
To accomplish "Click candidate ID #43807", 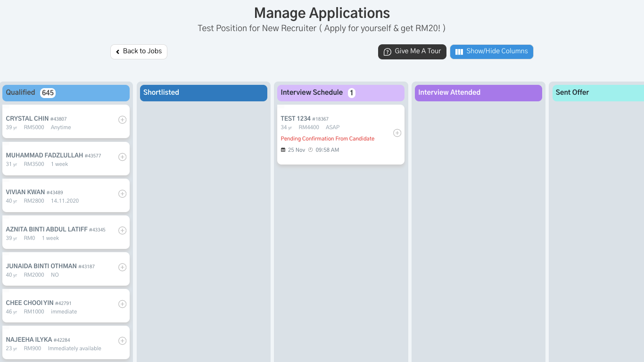I will [58, 119].
